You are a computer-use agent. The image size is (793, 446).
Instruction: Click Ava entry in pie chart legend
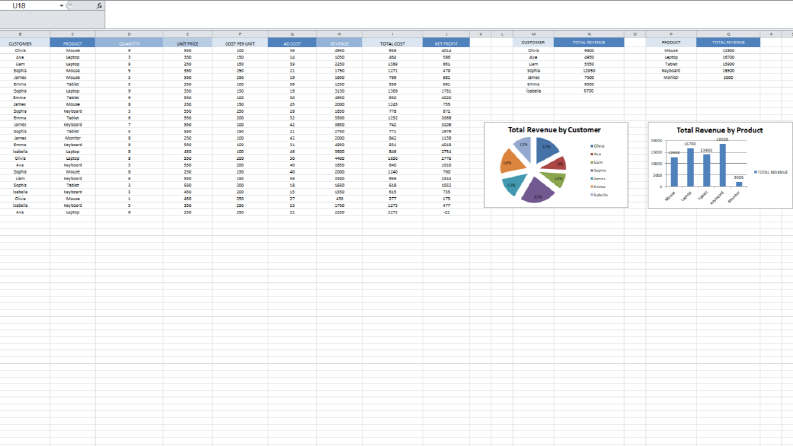pos(596,154)
